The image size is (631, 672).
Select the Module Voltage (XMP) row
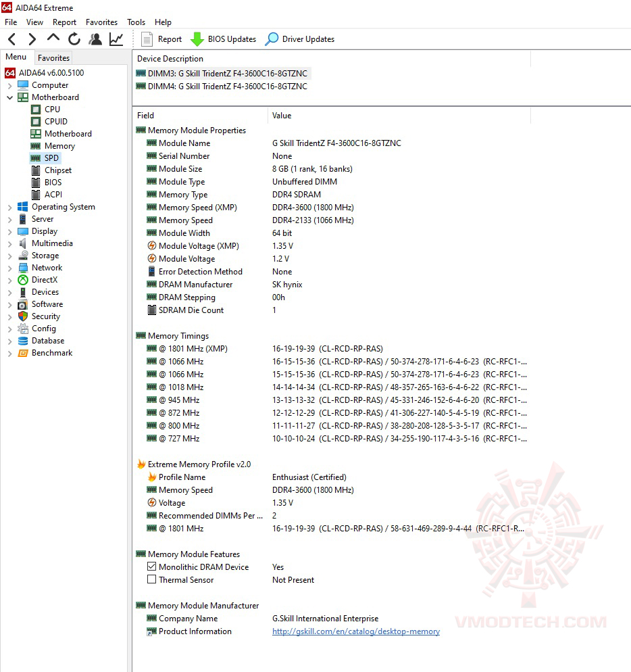coord(332,246)
